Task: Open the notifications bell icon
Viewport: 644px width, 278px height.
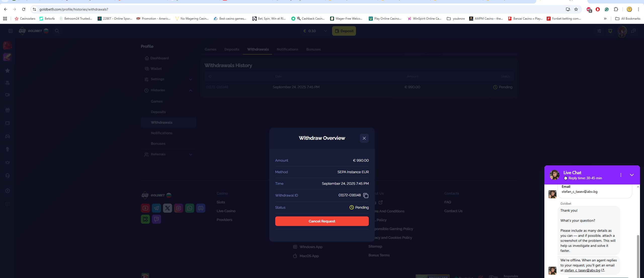Action: [610, 31]
